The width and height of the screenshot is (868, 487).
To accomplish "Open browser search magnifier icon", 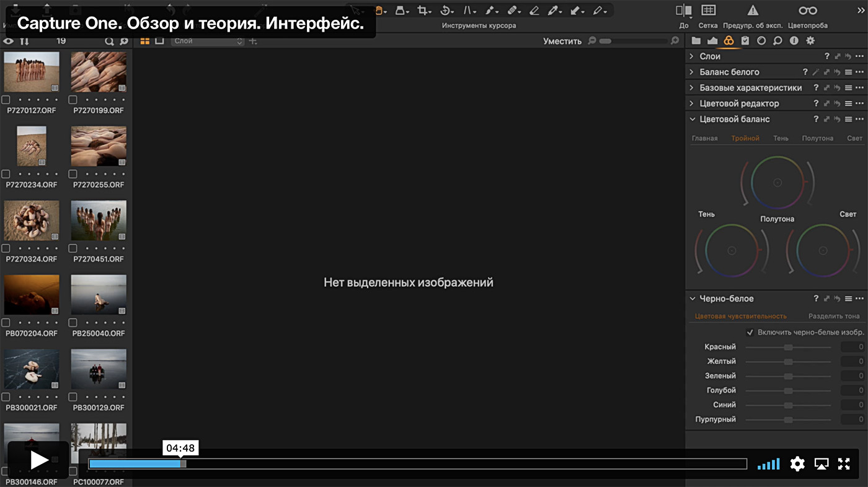I will point(109,41).
